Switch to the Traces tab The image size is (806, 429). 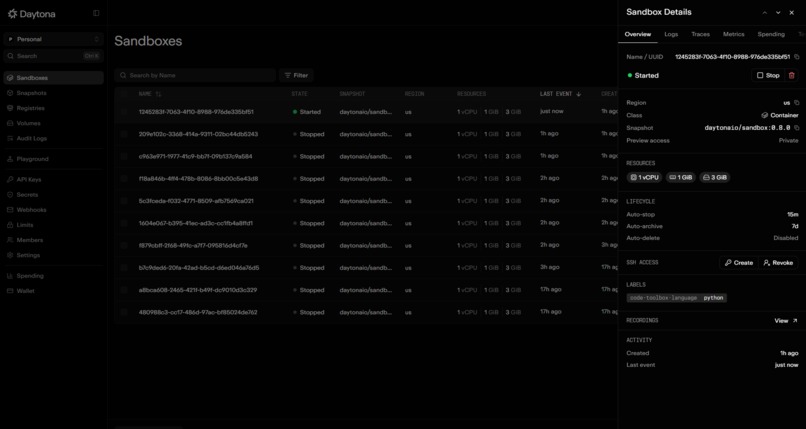click(x=700, y=34)
